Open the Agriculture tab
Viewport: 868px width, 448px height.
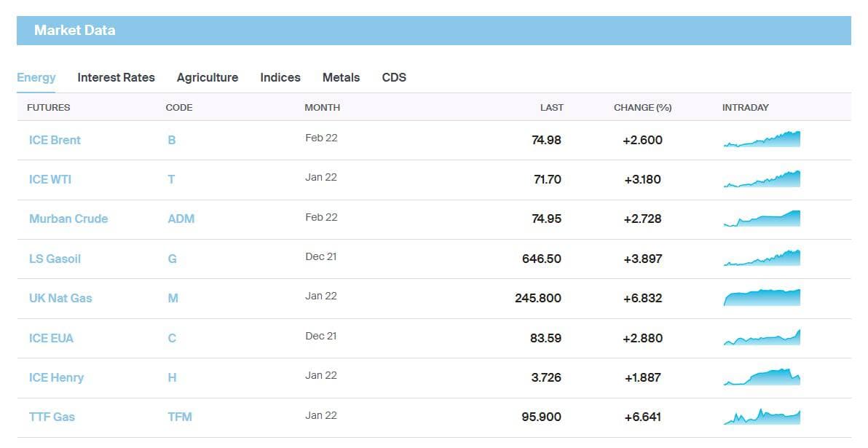click(208, 77)
